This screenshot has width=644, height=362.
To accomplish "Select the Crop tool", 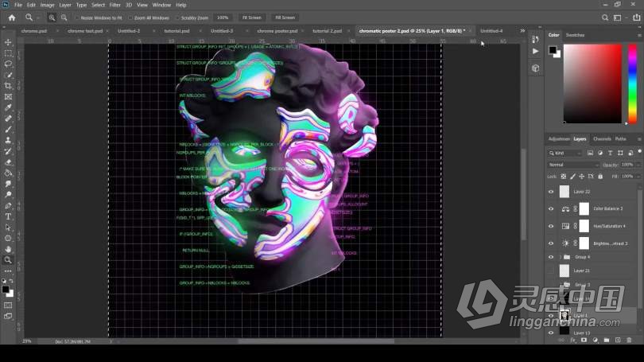I will [x=8, y=85].
